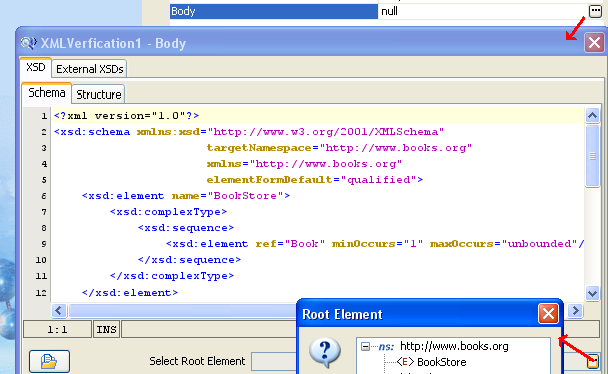Select the Body property row
This screenshot has height=374, width=608.
point(274,11)
